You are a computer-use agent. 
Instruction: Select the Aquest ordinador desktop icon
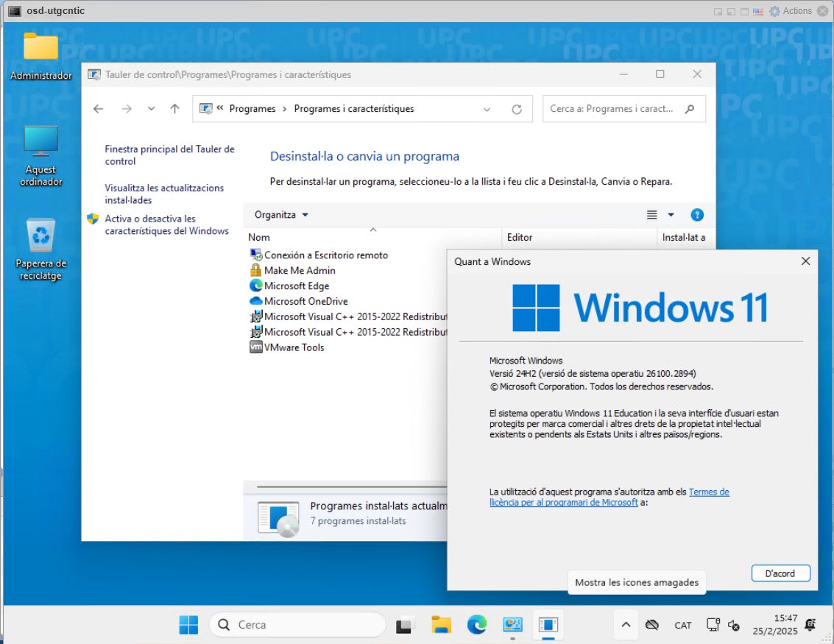(x=41, y=156)
